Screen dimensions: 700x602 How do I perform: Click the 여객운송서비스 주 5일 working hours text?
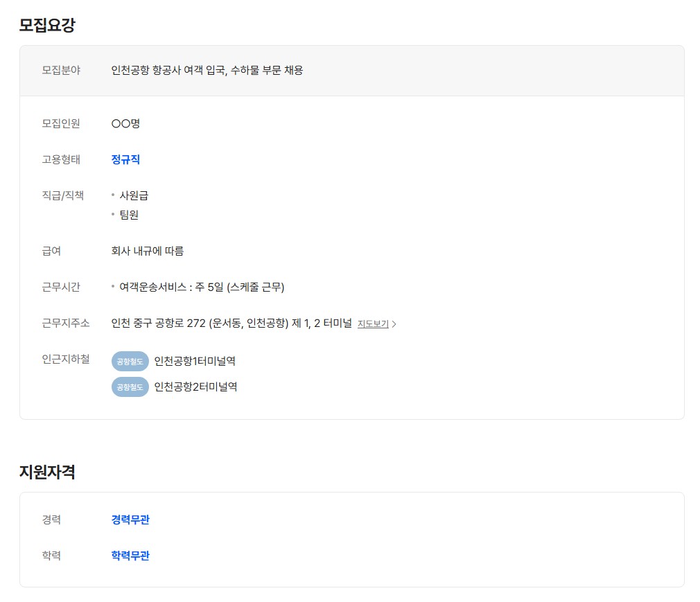202,287
